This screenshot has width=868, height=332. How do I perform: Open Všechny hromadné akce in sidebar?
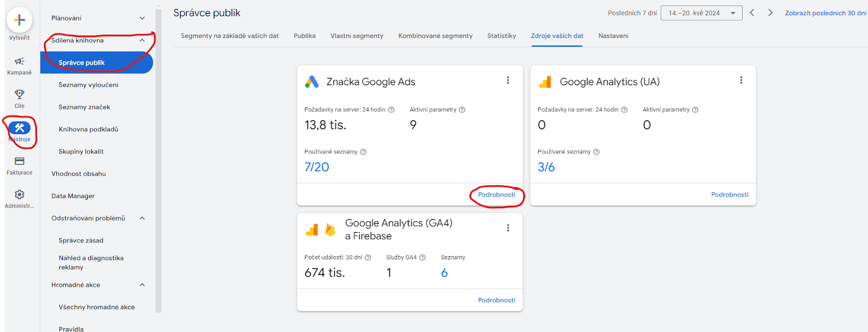[98, 307]
